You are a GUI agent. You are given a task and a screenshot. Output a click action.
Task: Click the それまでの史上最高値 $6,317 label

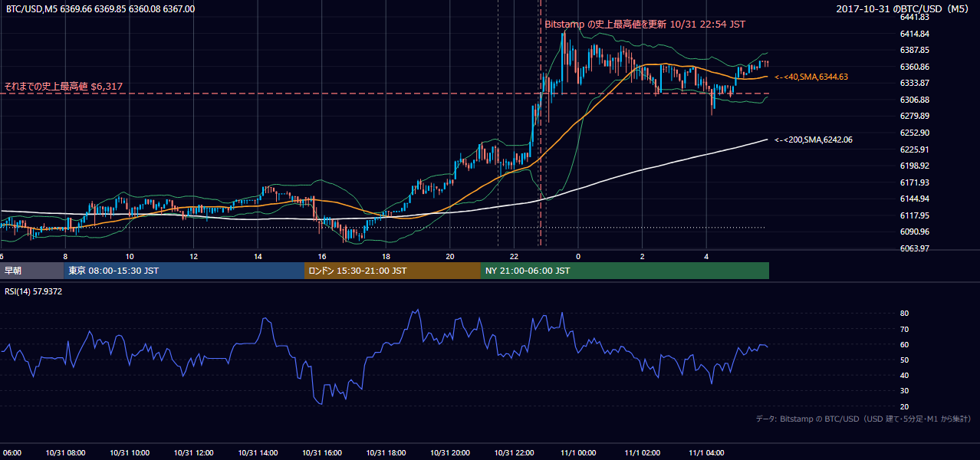pyautogui.click(x=64, y=87)
